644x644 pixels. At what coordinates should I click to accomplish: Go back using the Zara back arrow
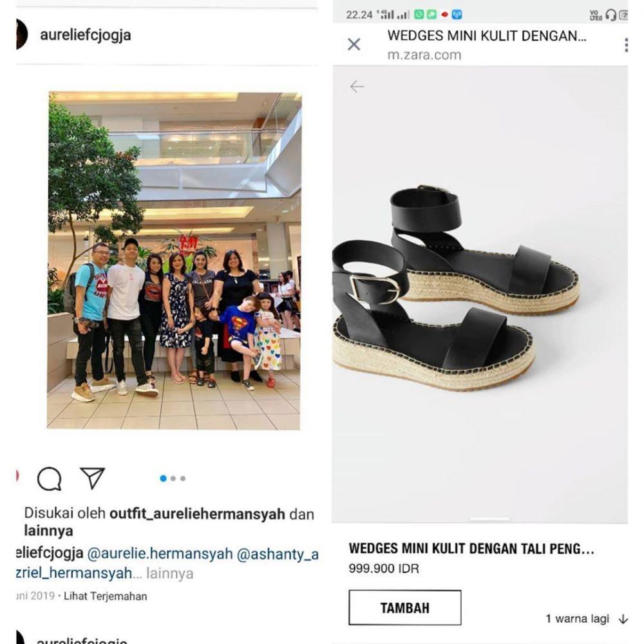click(x=357, y=87)
